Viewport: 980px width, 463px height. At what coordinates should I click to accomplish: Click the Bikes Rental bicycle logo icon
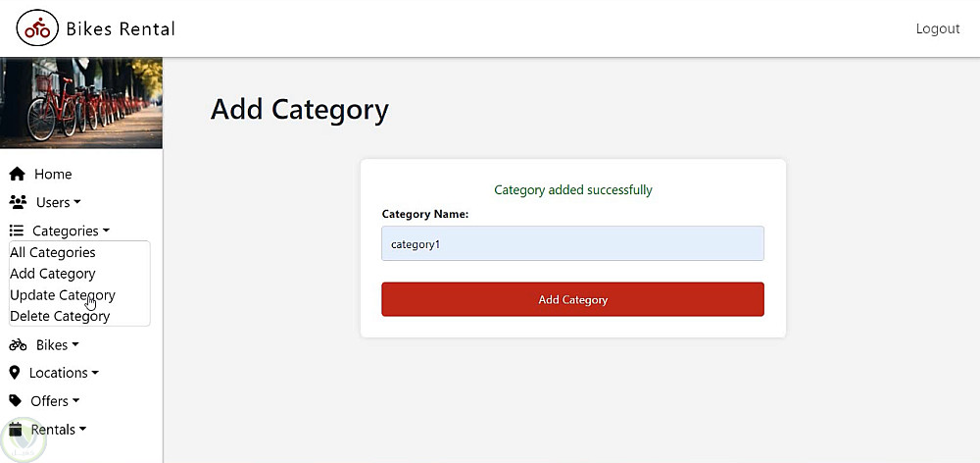[37, 29]
